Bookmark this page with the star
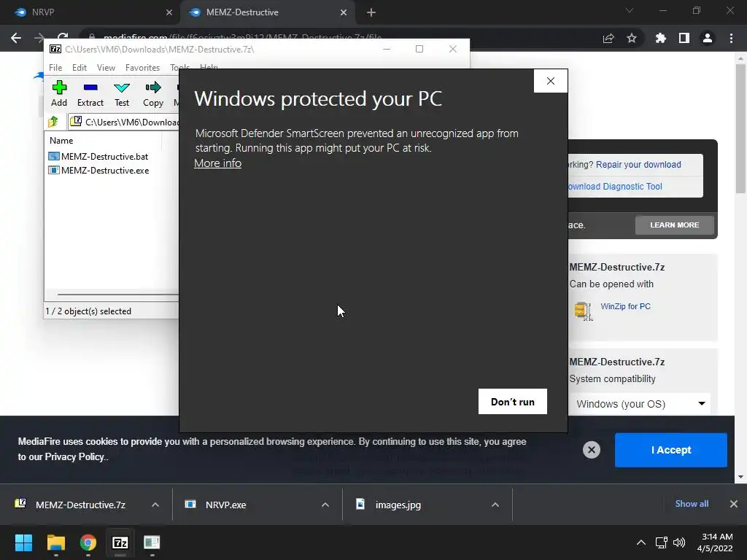747x560 pixels. point(632,38)
